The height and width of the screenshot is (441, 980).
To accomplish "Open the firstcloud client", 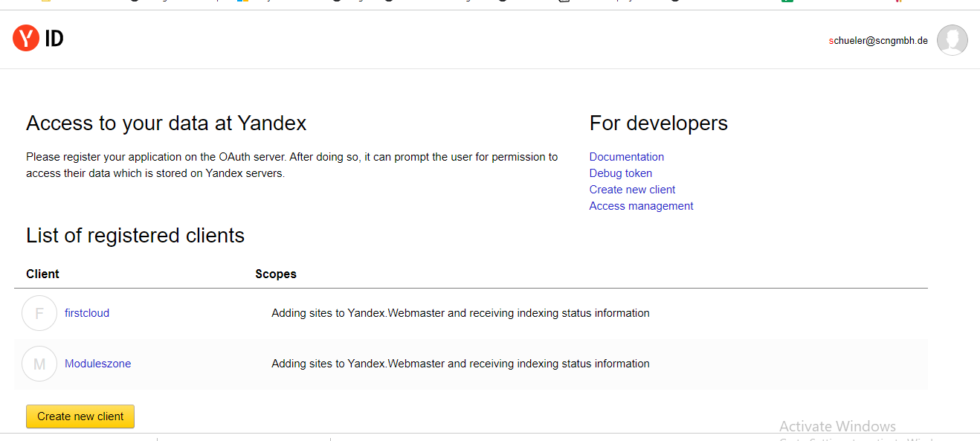I will (x=87, y=313).
